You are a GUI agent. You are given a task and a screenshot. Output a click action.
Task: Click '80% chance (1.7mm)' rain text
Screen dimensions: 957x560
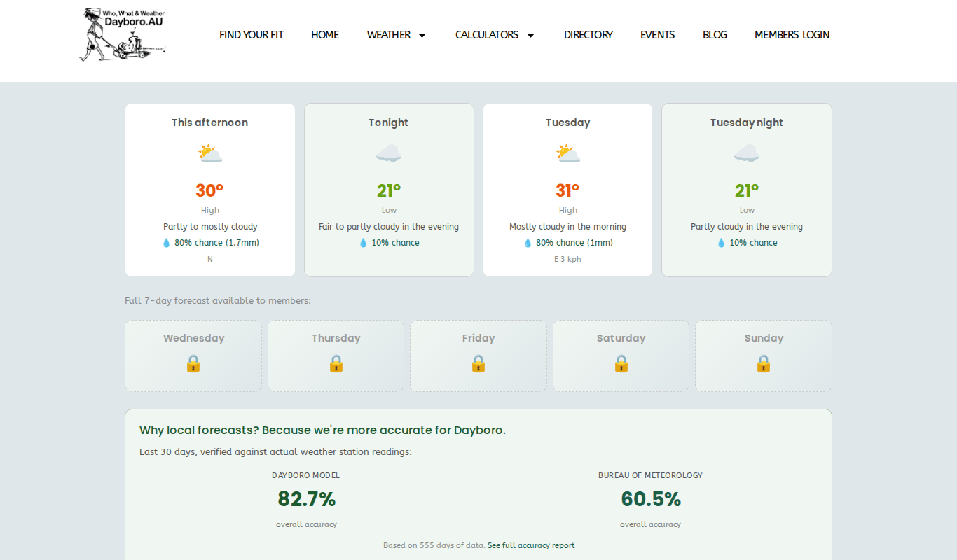click(216, 243)
